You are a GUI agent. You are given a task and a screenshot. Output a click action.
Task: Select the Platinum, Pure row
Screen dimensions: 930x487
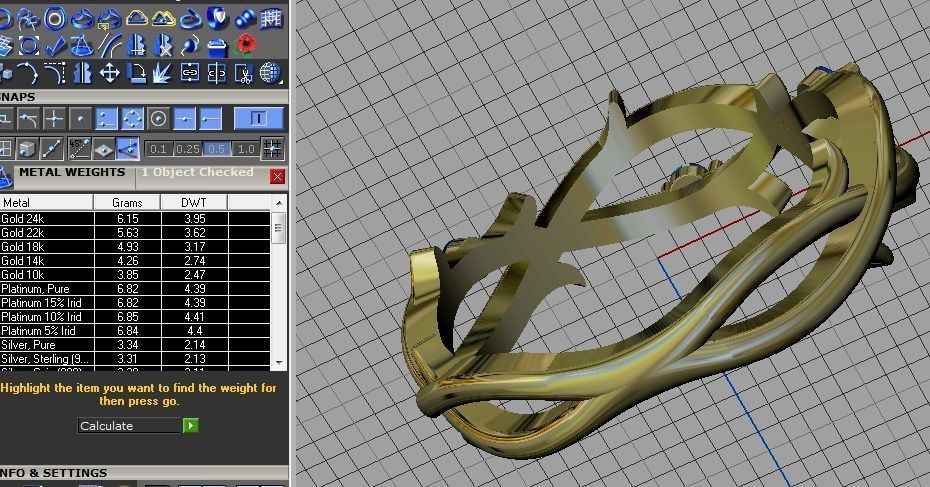click(x=135, y=289)
